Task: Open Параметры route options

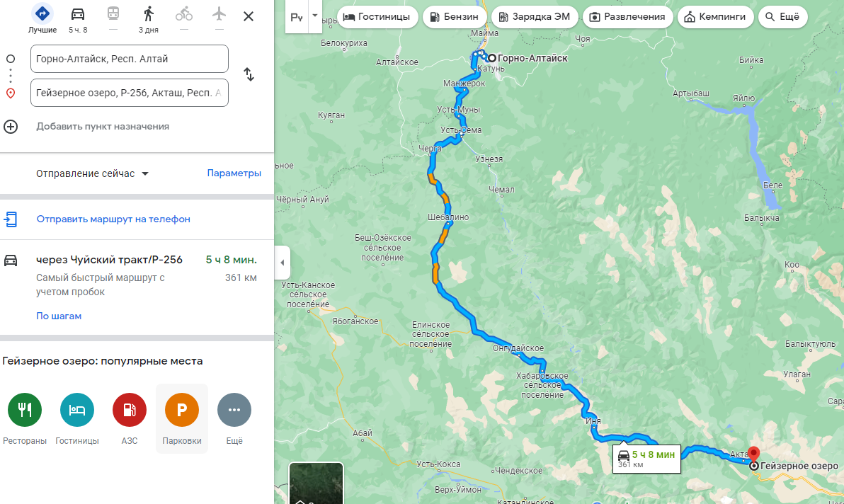Action: click(234, 173)
